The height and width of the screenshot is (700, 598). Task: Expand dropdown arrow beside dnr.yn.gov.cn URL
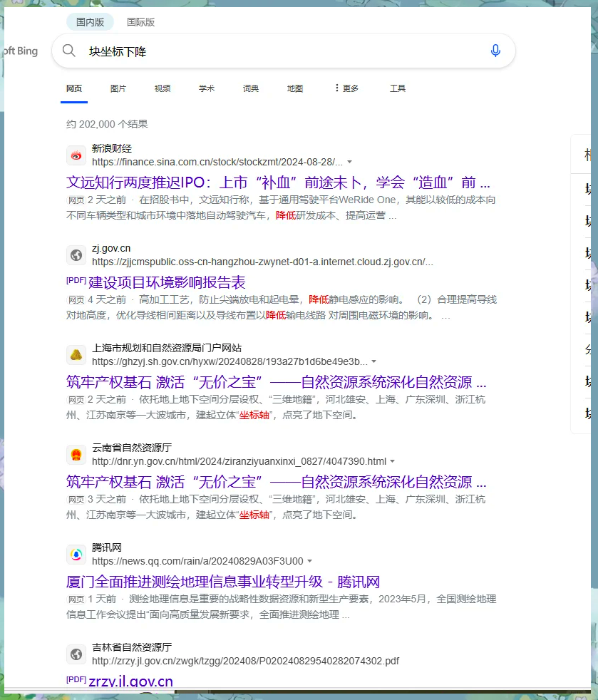click(392, 461)
